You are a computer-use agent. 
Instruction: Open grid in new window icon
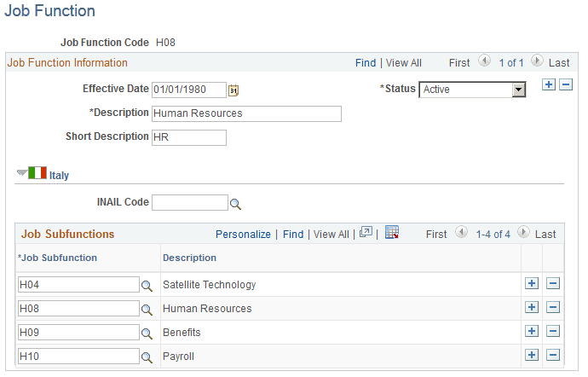coord(366,233)
